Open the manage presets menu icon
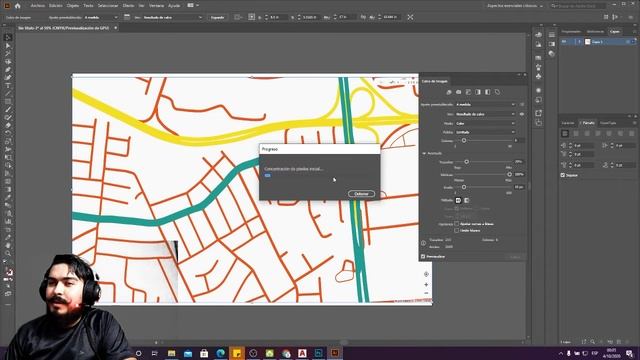 pos(522,104)
